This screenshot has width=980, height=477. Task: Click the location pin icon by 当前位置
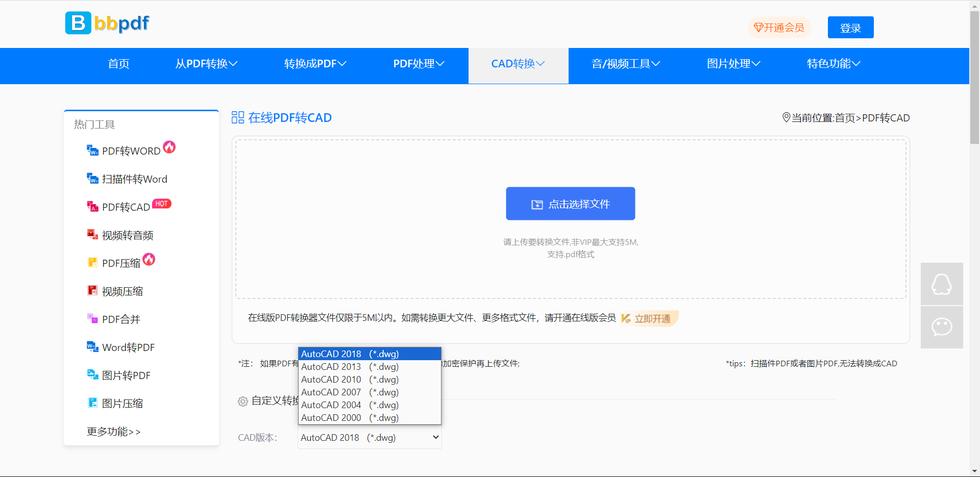[786, 117]
